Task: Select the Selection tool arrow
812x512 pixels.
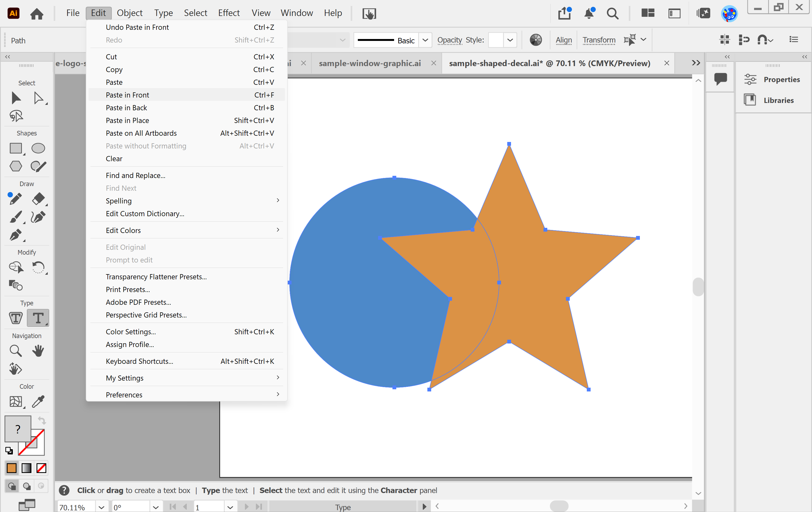Action: pyautogui.click(x=16, y=98)
